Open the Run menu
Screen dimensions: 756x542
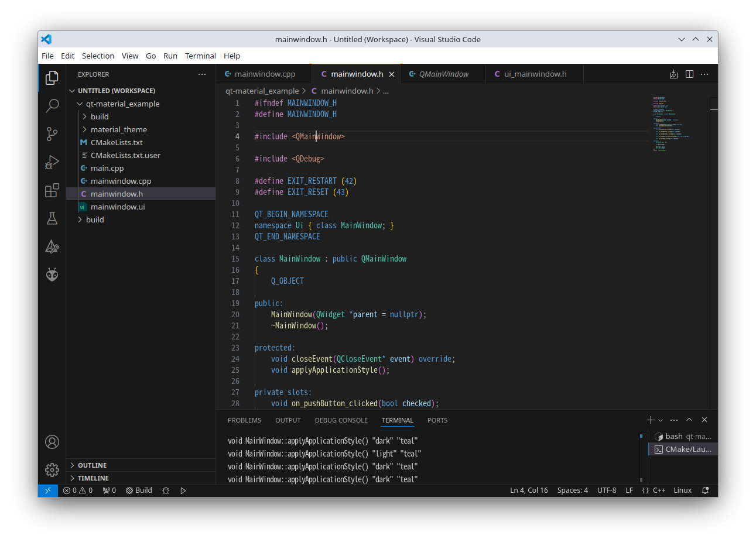(170, 56)
